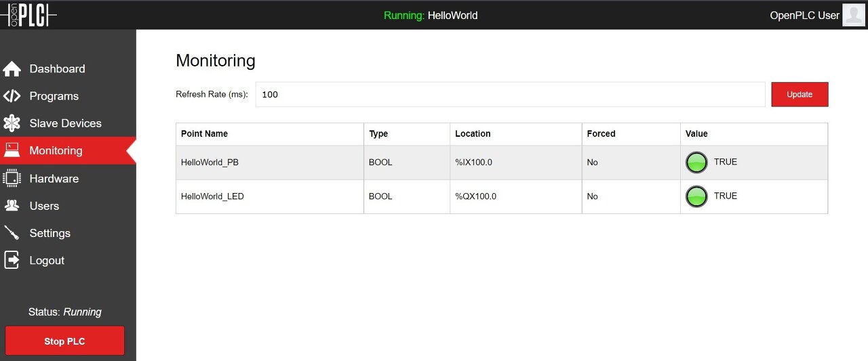Click the Stop PLC button
The image size is (868, 361).
pyautogui.click(x=64, y=341)
